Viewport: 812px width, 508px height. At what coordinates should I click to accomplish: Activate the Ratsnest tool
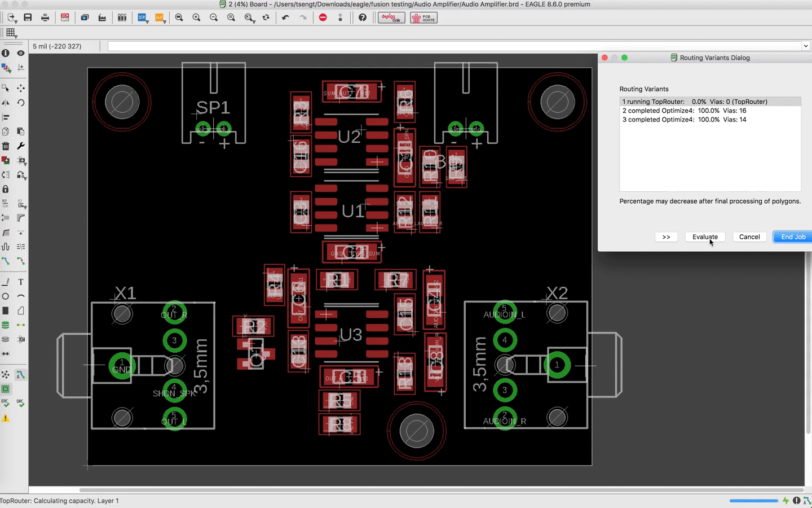pos(6,374)
